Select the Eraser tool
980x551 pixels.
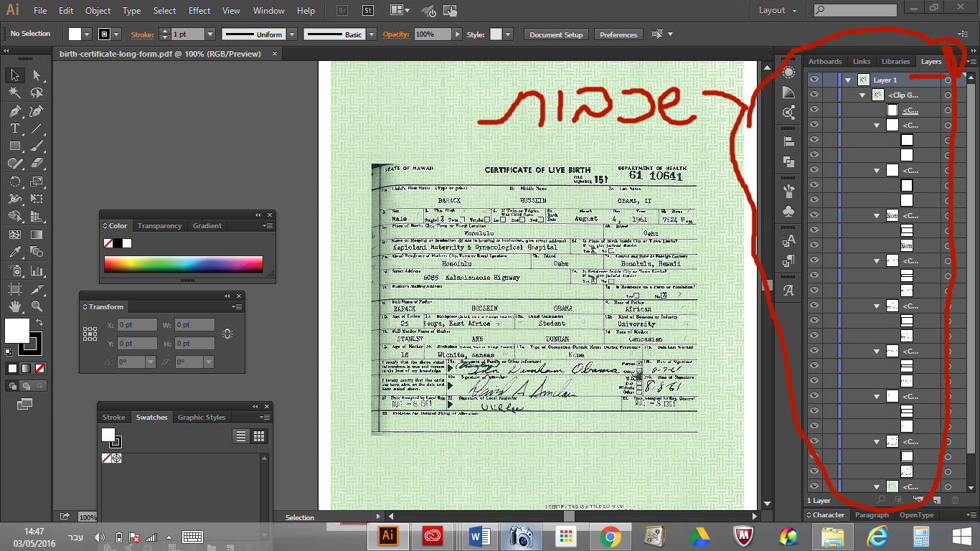point(37,164)
